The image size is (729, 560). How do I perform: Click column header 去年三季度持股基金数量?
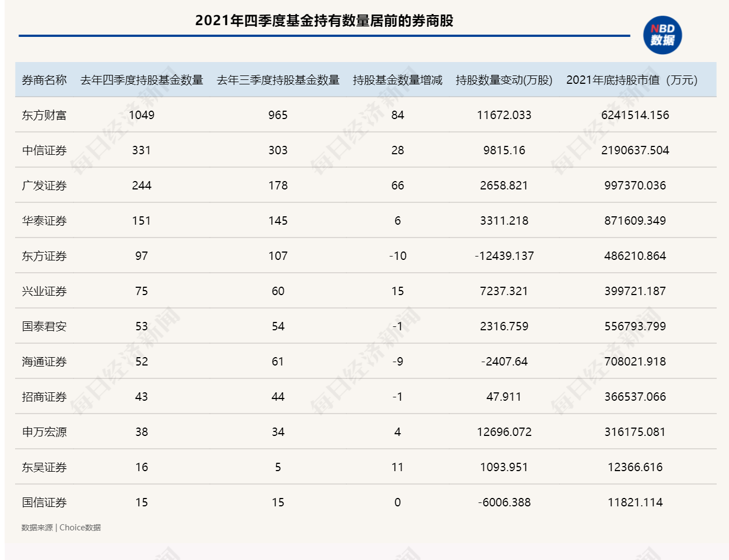click(x=278, y=80)
